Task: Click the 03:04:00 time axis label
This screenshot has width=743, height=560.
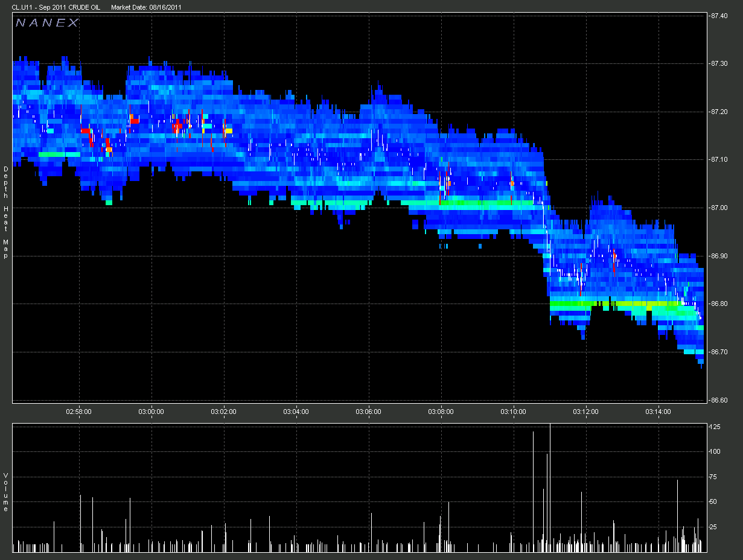Action: 296,411
